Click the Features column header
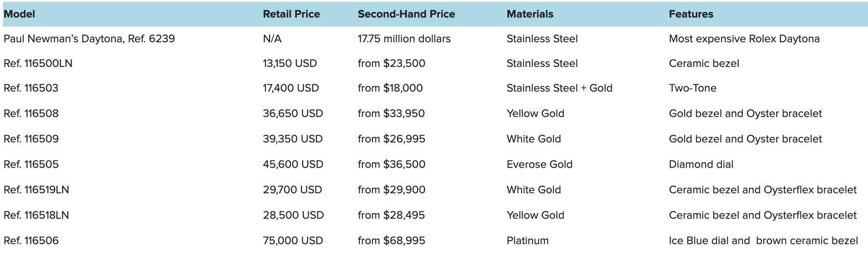This screenshot has width=868, height=255. [691, 14]
